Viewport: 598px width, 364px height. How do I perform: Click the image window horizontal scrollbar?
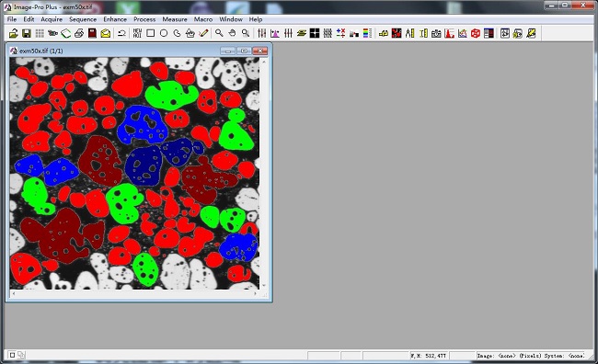point(134,293)
